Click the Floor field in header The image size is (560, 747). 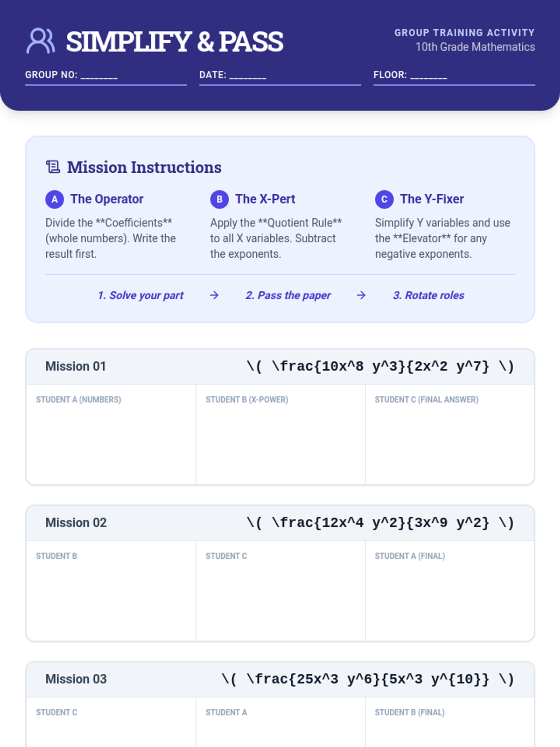454,76
